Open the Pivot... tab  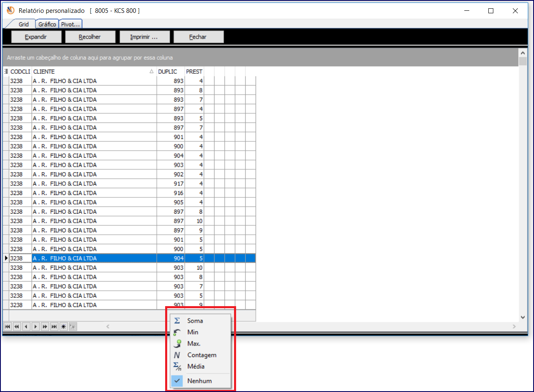(x=71, y=24)
